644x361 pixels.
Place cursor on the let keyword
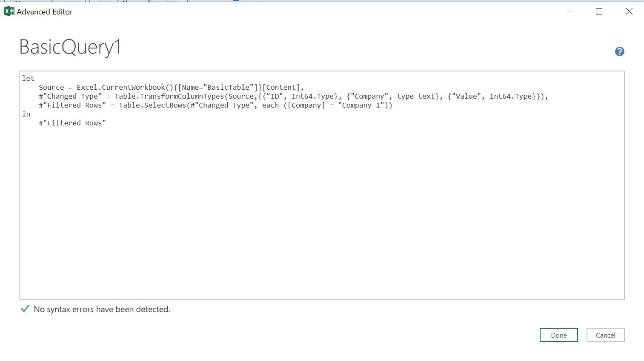28,78
